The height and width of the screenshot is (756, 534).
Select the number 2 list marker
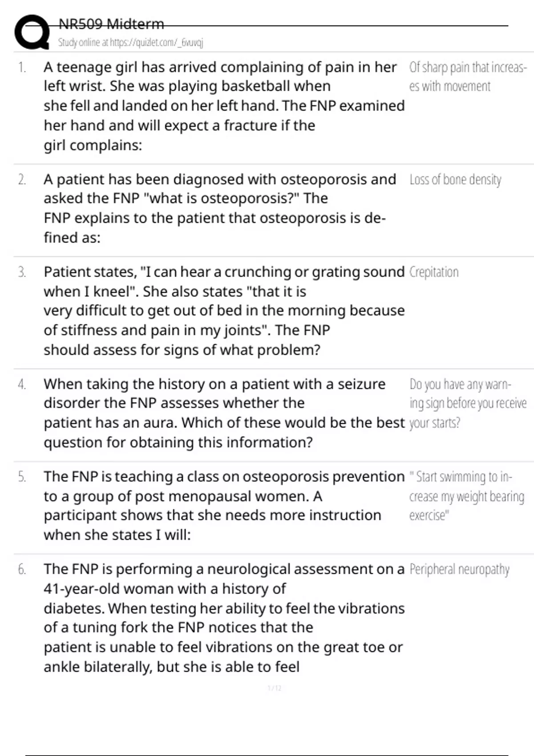point(22,179)
